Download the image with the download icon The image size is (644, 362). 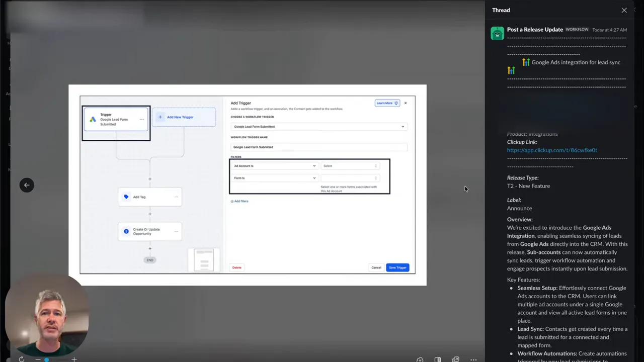click(x=420, y=359)
